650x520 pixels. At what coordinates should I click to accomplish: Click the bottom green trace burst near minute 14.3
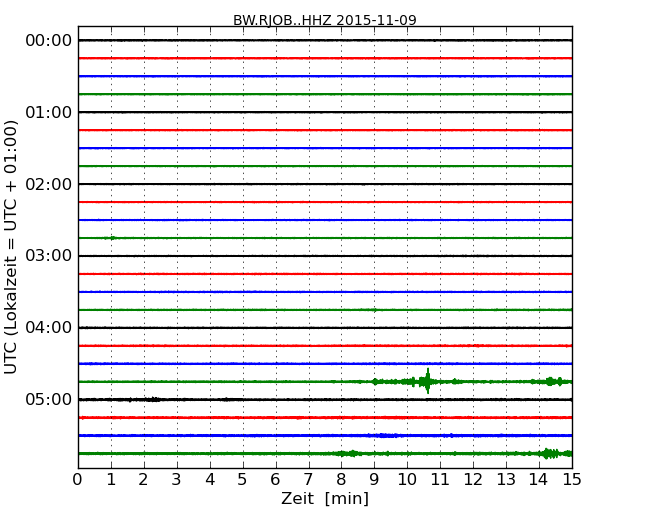coord(550,453)
